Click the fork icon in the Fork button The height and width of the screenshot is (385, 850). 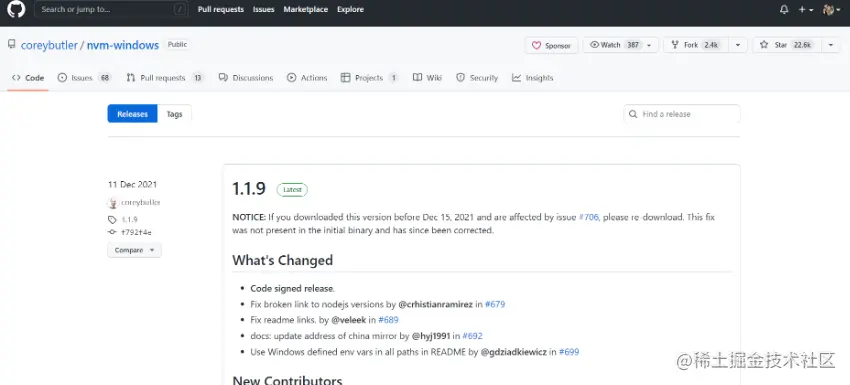pos(675,45)
